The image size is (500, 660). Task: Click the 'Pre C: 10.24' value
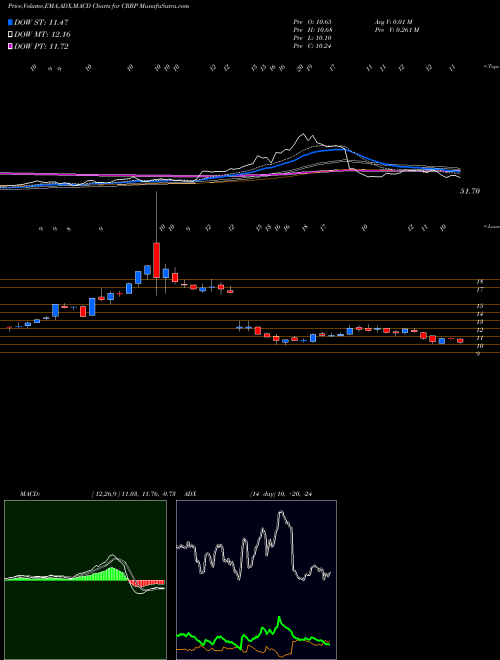[x=312, y=46]
